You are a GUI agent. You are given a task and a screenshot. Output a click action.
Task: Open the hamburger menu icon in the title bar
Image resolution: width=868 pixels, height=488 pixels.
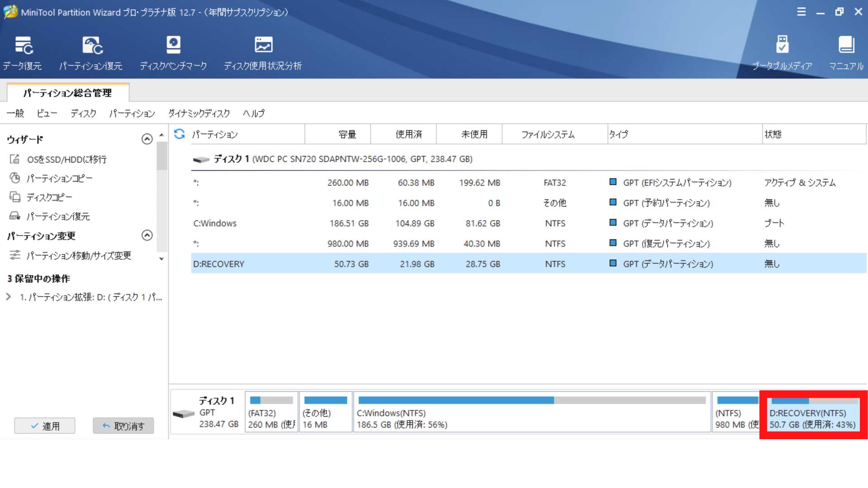point(801,12)
